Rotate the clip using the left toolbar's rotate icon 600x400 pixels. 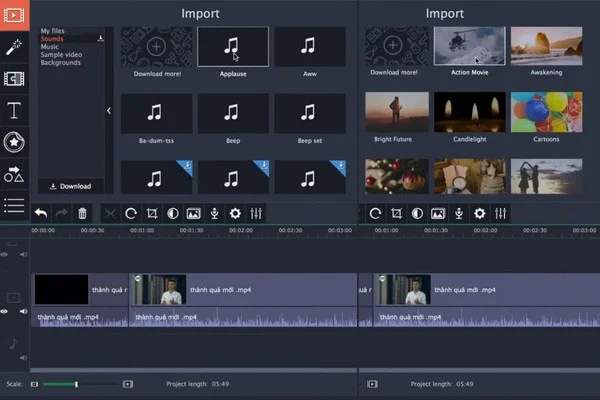131,213
